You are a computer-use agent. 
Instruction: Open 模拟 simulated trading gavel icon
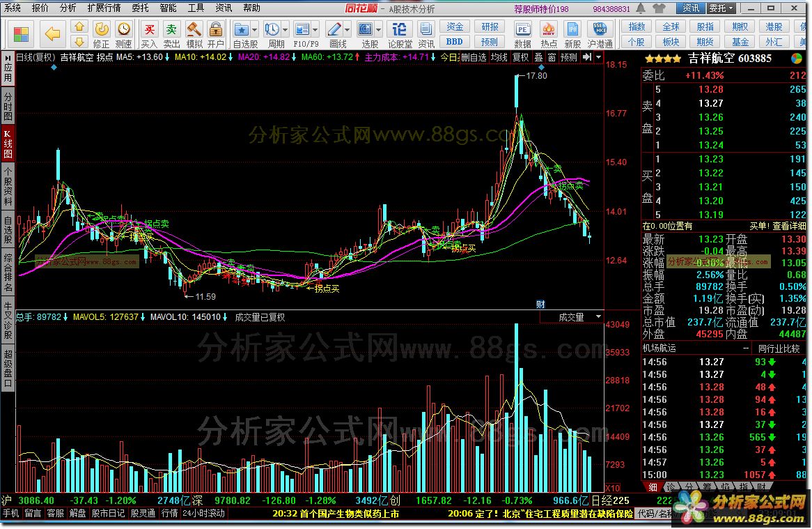[194, 34]
